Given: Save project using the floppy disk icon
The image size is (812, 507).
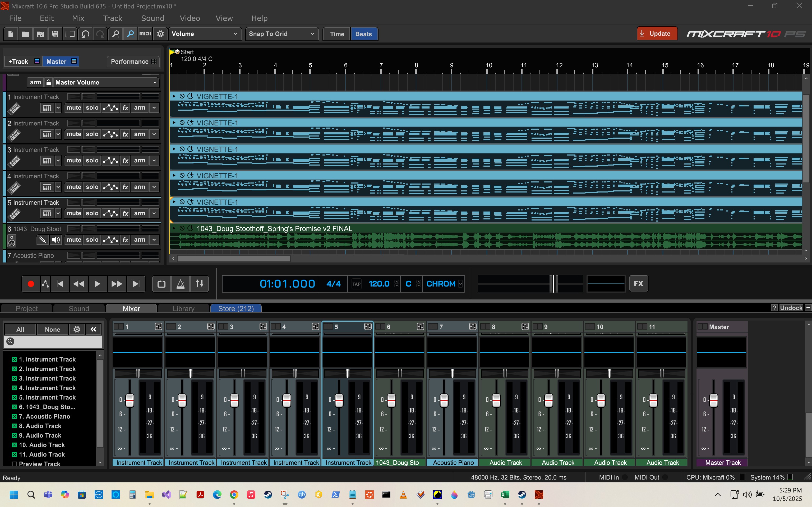Looking at the screenshot, I should click(x=55, y=34).
